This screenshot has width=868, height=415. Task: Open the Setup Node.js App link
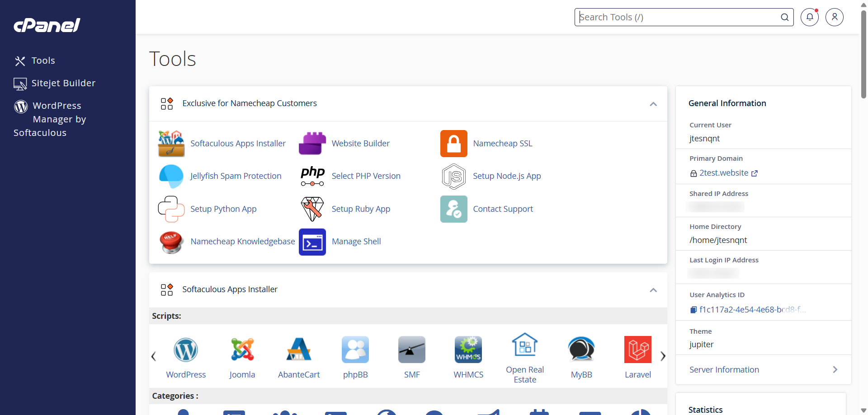507,176
